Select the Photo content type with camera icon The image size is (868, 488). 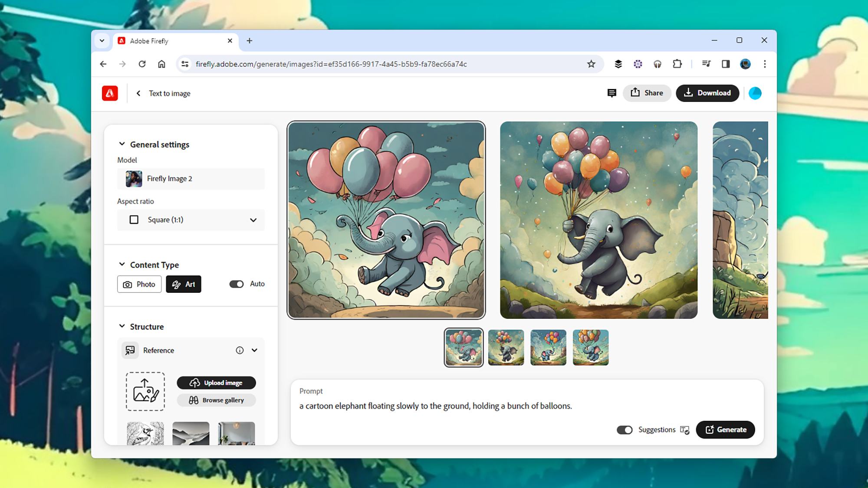[x=139, y=284]
